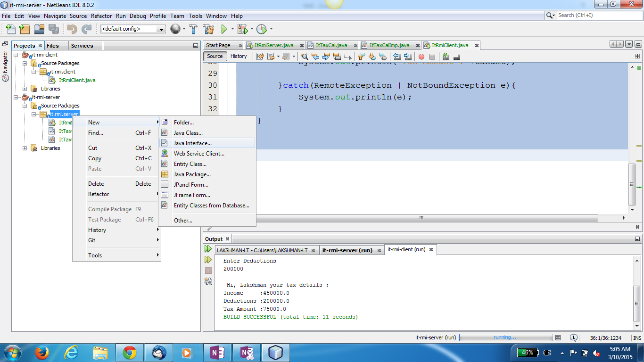Click the green Run Project icon

click(224, 29)
